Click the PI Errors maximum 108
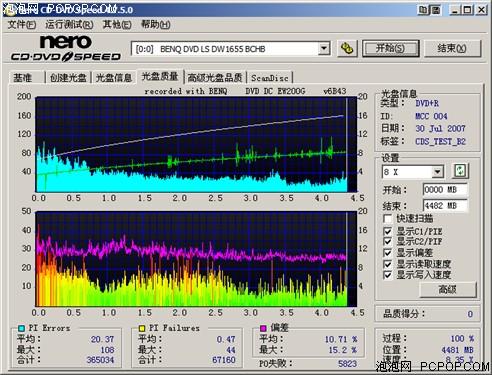492x375 pixels. (x=107, y=350)
